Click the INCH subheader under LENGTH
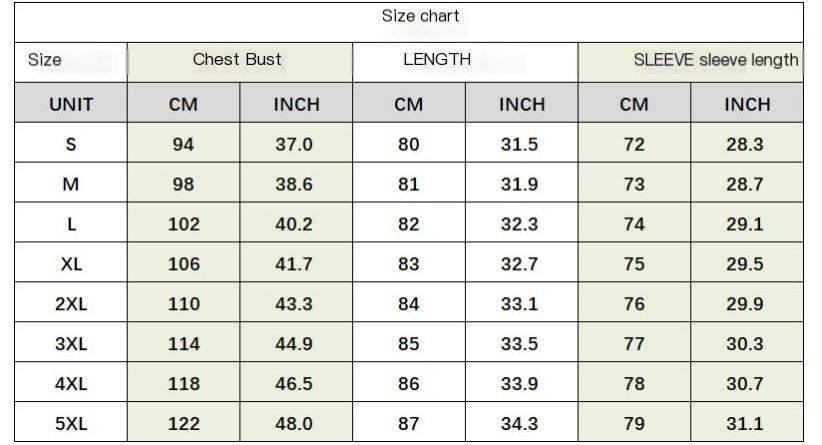 point(522,104)
